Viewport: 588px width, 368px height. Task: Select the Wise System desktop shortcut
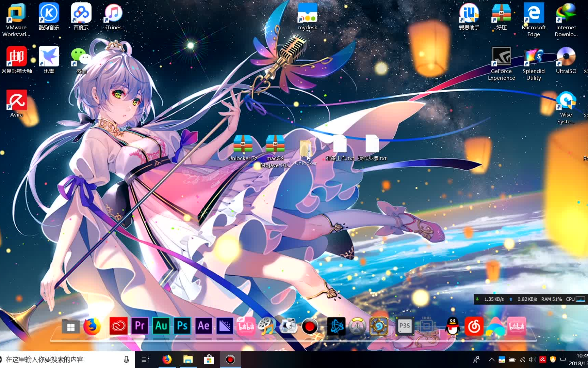pos(566,107)
